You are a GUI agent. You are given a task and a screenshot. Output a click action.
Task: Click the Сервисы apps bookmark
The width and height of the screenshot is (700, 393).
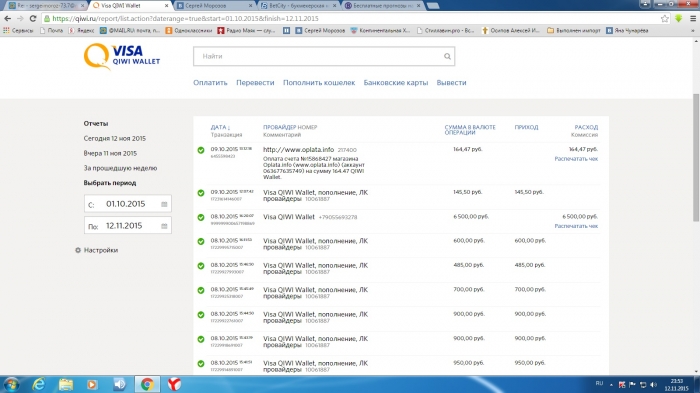pos(18,30)
